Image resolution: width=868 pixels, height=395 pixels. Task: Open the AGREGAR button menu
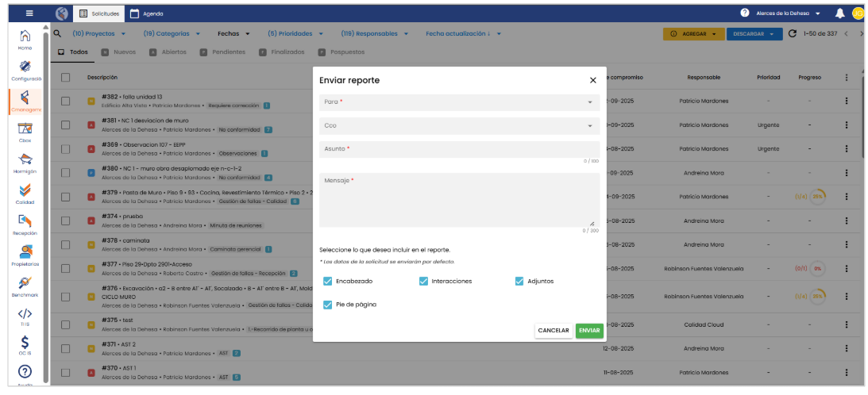click(x=693, y=34)
